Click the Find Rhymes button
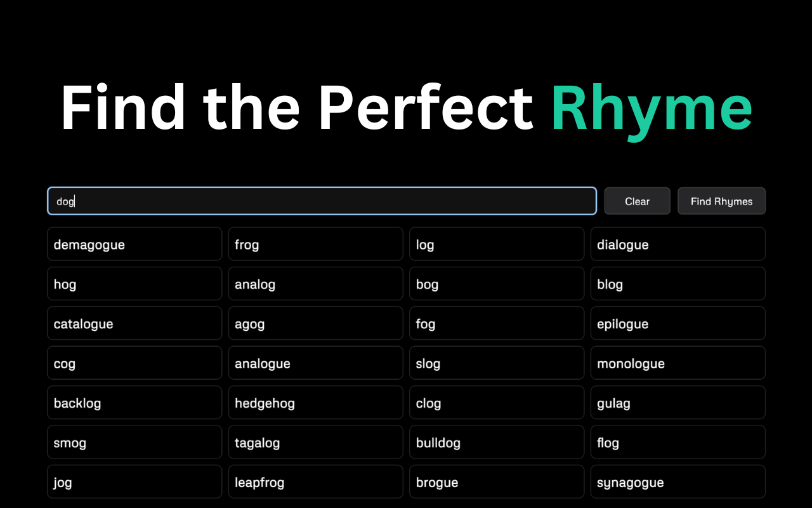Screen dimensions: 812x508 (x=721, y=201)
